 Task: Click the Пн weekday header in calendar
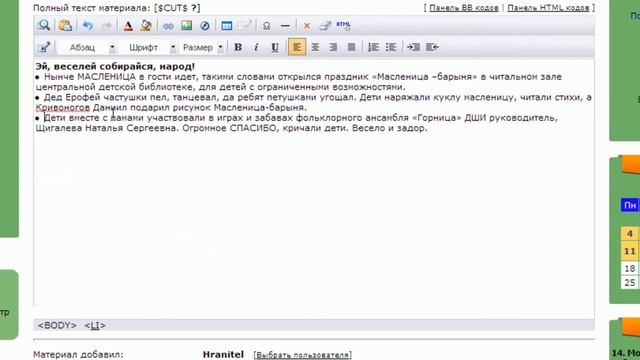pyautogui.click(x=630, y=205)
